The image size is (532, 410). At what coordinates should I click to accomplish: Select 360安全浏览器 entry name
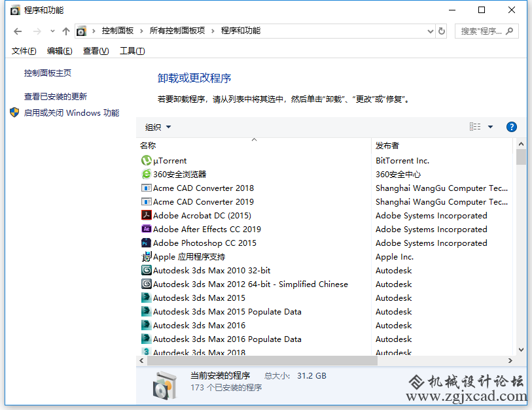tap(179, 175)
